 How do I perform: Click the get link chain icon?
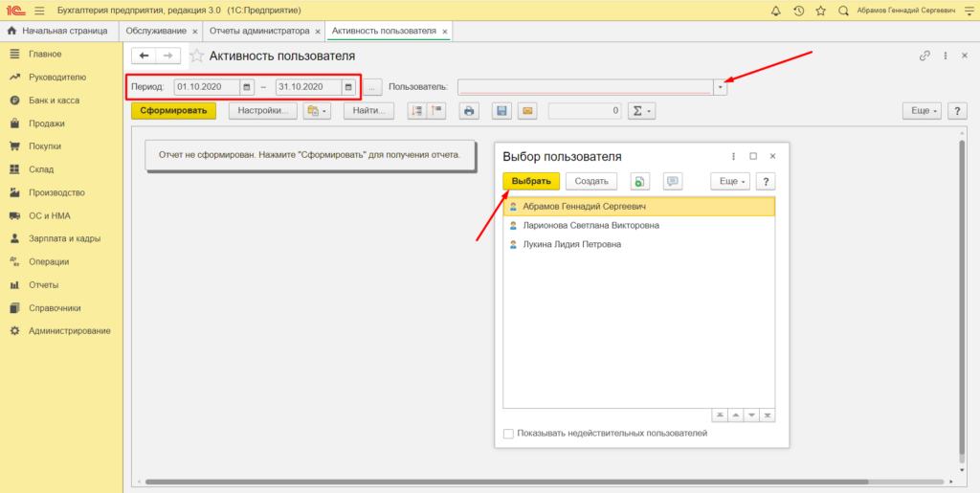[x=924, y=56]
